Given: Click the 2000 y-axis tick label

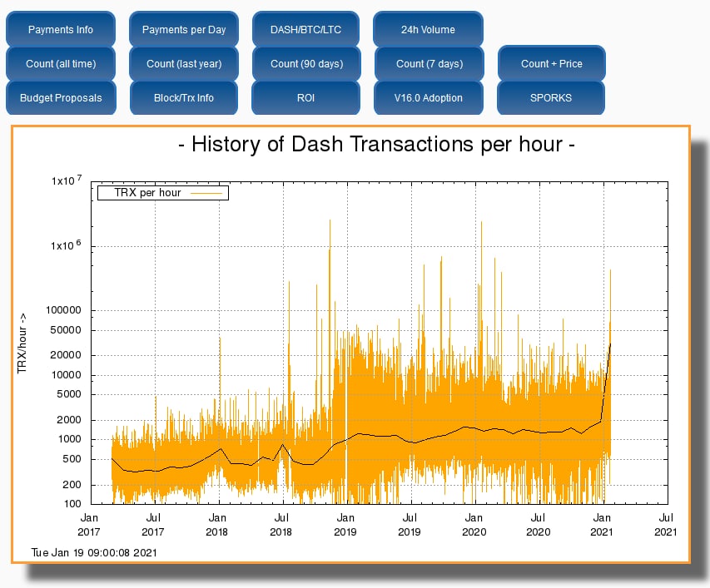Looking at the screenshot, I should pyautogui.click(x=69, y=420).
